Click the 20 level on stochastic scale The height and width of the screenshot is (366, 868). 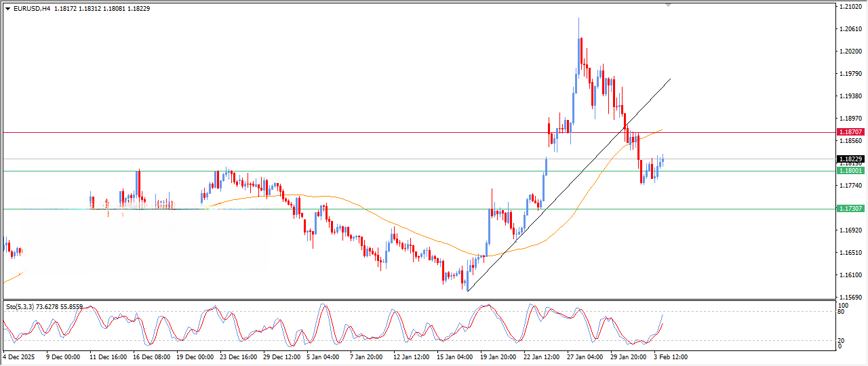842,340
